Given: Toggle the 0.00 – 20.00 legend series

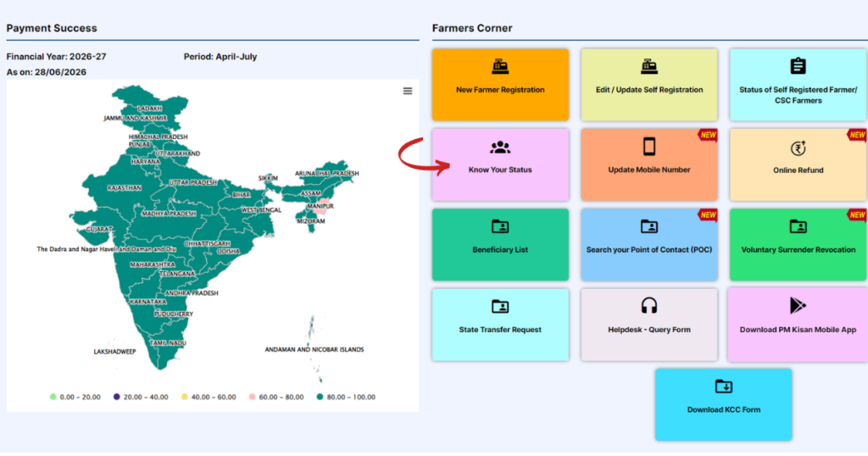Looking at the screenshot, I should pyautogui.click(x=75, y=397).
